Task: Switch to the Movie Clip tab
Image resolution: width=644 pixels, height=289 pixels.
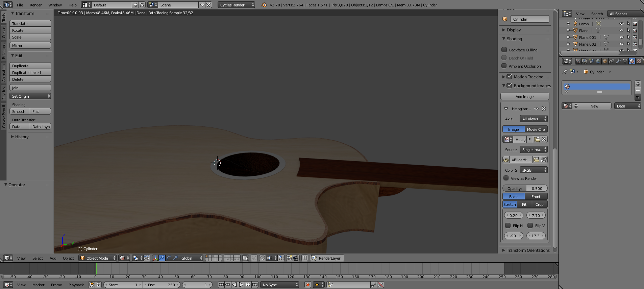Action: point(536,129)
